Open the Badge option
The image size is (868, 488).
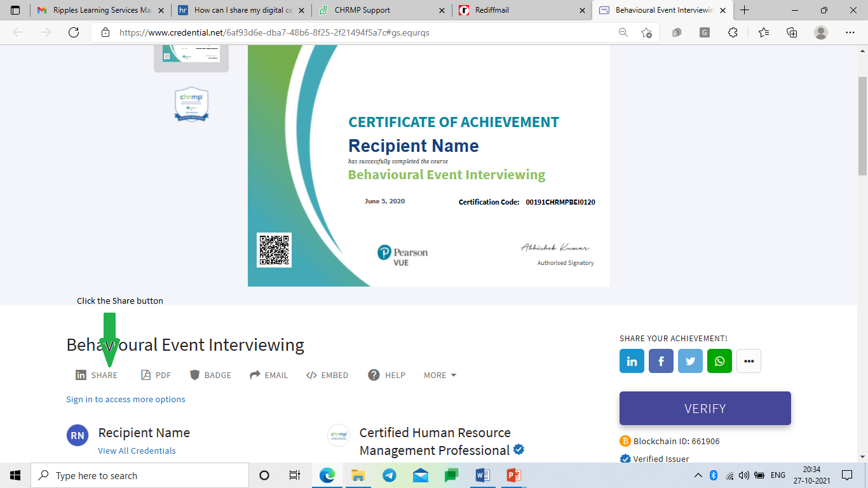[210, 375]
